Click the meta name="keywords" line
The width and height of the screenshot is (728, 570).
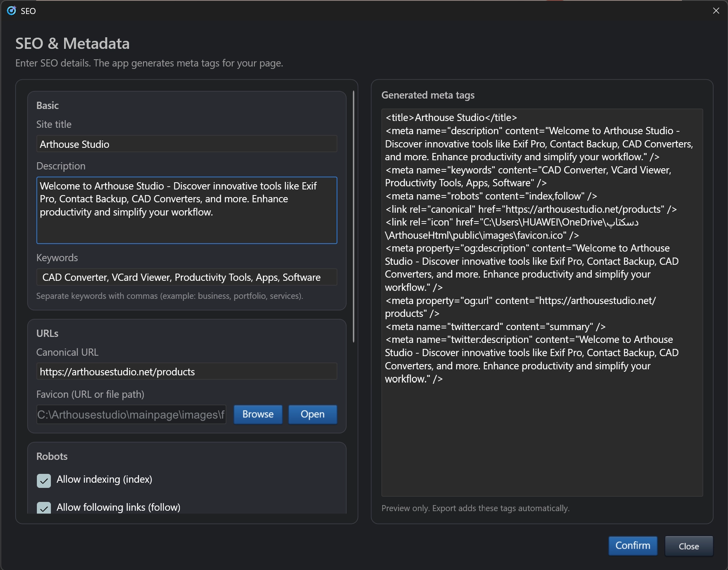click(528, 176)
